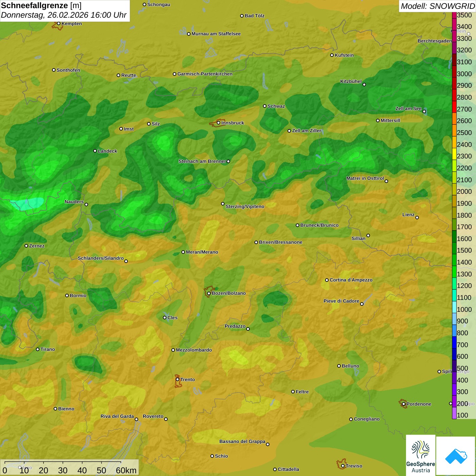Select the Conegliano town label
The height and width of the screenshot is (476, 476).
(x=367, y=419)
